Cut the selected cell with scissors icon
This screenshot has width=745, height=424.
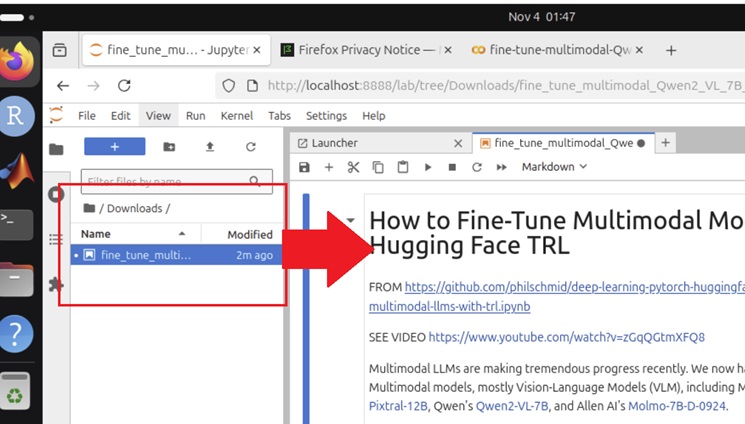point(353,167)
